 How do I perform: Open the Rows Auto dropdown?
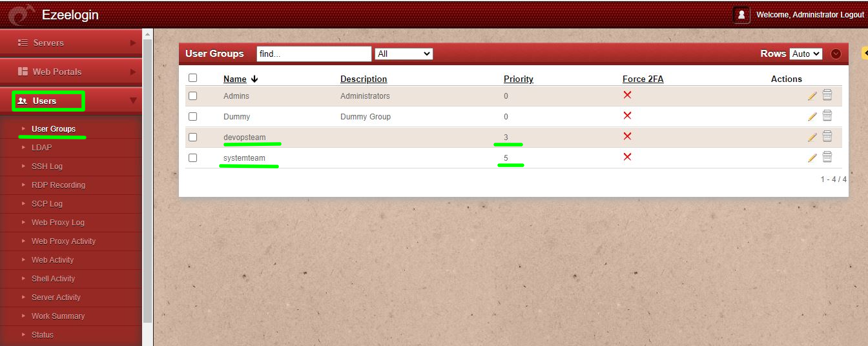805,54
